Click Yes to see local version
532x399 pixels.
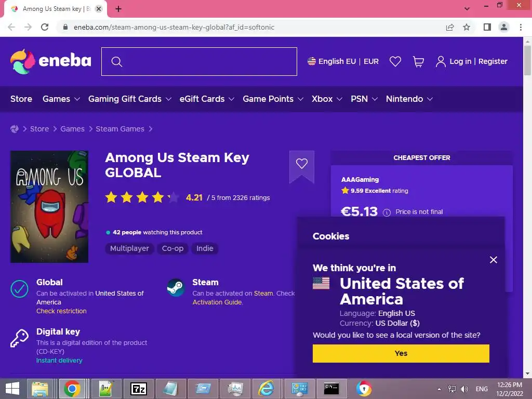point(401,353)
